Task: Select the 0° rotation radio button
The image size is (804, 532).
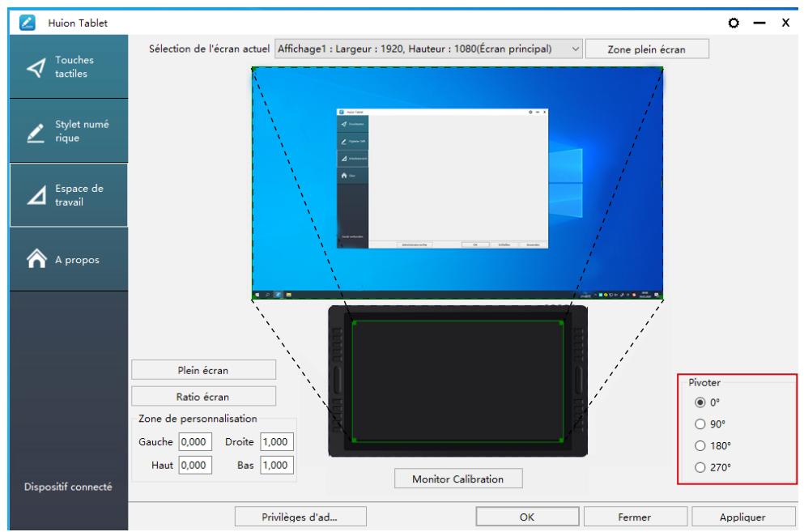Action: [x=700, y=402]
